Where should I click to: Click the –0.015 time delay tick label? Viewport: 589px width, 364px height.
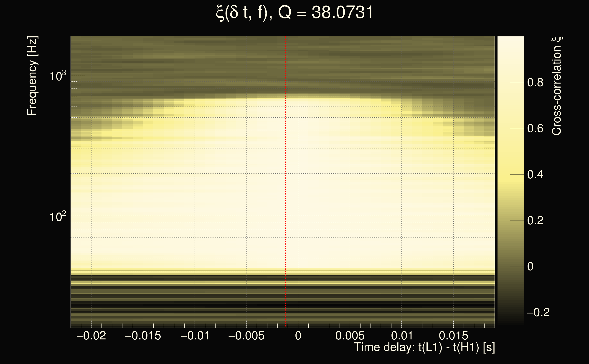tap(143, 335)
